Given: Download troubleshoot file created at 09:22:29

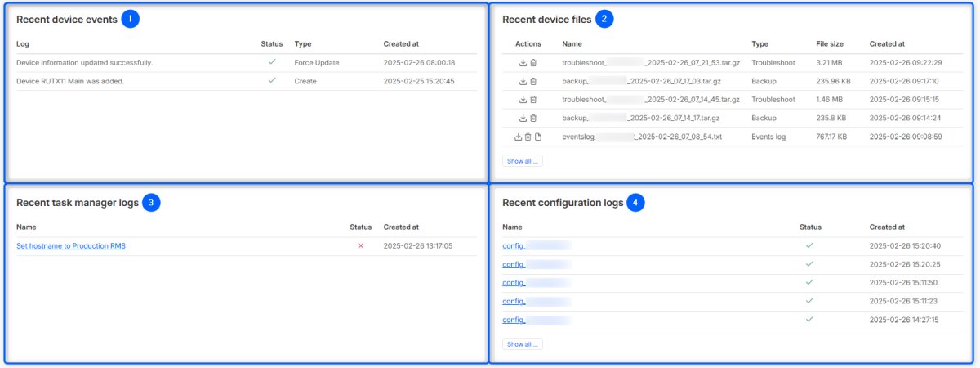Looking at the screenshot, I should point(523,63).
